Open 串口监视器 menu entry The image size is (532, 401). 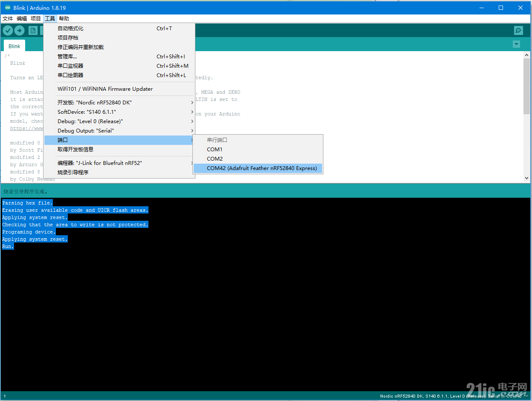[x=119, y=66]
